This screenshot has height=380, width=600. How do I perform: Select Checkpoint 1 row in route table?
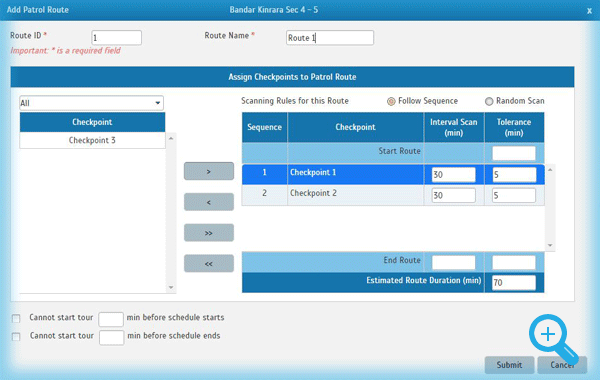pyautogui.click(x=393, y=174)
